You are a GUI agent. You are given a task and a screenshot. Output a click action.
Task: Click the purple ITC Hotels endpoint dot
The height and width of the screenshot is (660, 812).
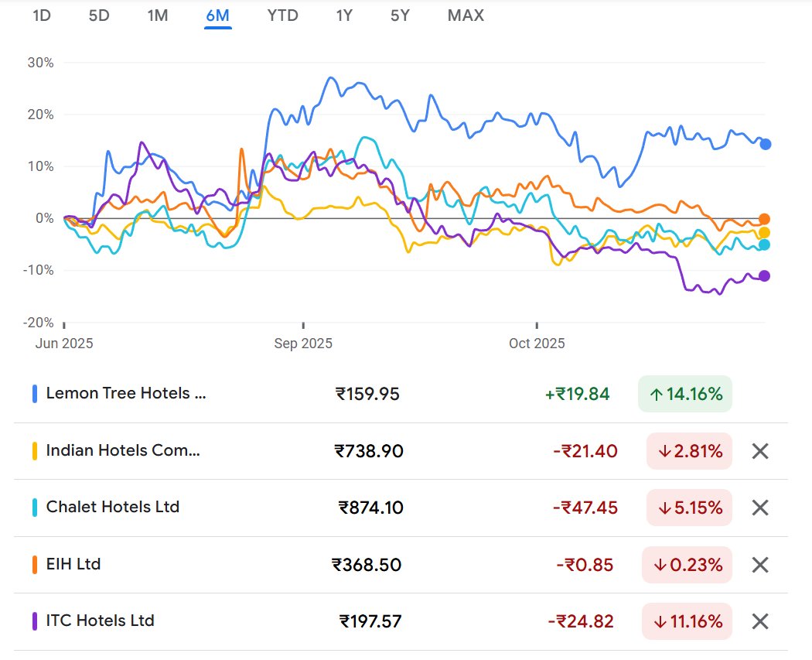765,274
